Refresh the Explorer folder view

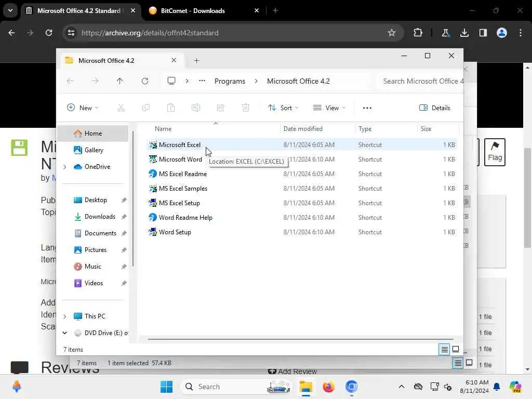click(145, 81)
